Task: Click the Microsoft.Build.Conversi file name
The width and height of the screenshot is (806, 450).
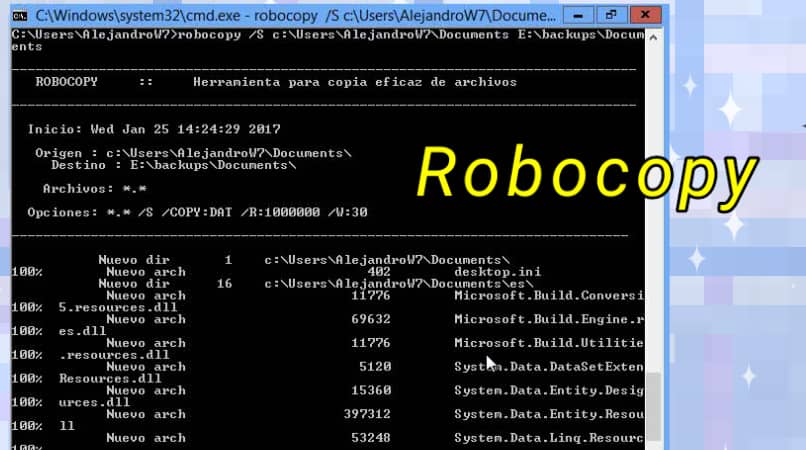Action: 549,296
